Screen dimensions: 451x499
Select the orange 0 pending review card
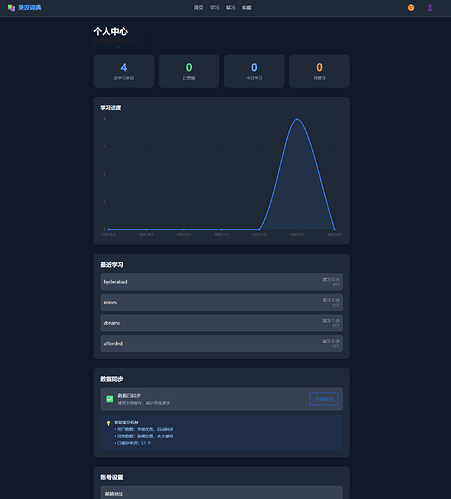pyautogui.click(x=319, y=71)
